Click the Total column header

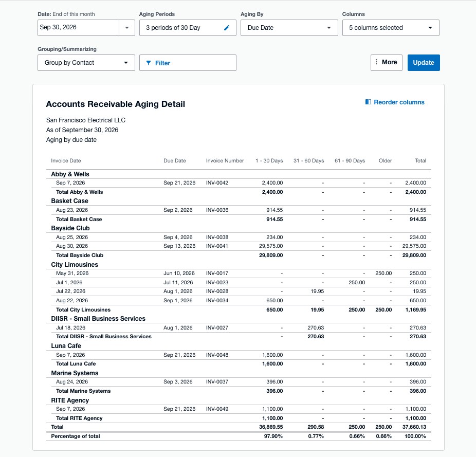click(x=420, y=160)
